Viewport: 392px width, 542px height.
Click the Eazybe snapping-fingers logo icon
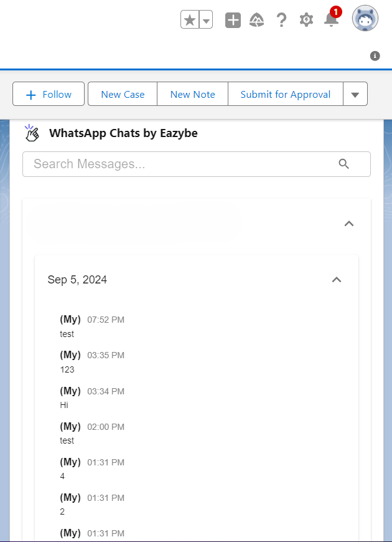32,132
